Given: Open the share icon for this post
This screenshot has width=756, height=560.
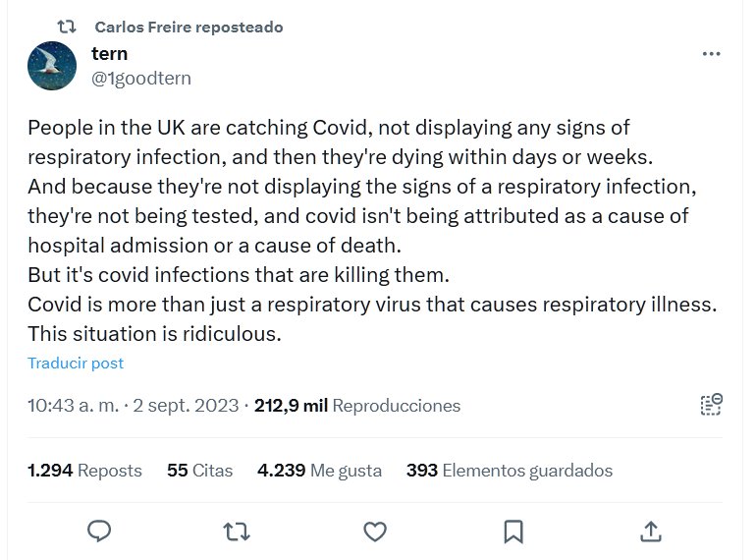Looking at the screenshot, I should (x=650, y=532).
